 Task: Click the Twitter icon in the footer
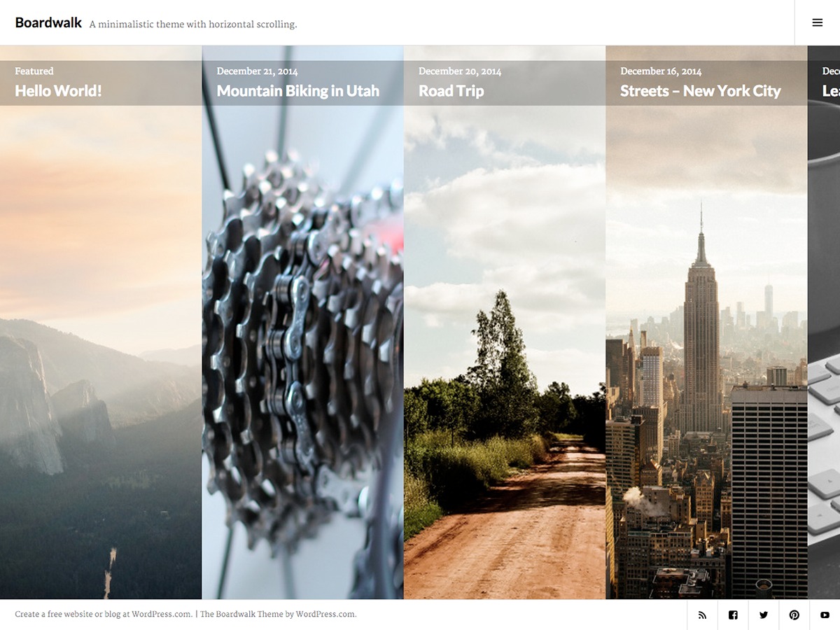coord(764,615)
